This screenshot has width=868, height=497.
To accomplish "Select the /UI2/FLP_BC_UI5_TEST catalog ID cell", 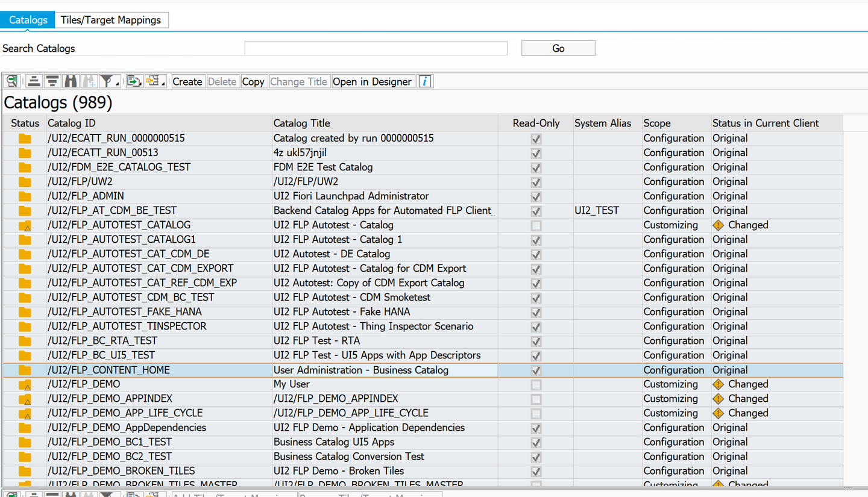I will click(159, 355).
